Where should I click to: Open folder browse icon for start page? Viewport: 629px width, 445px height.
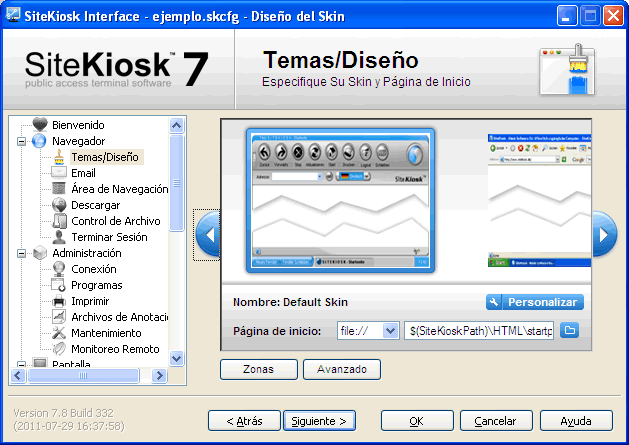point(570,331)
